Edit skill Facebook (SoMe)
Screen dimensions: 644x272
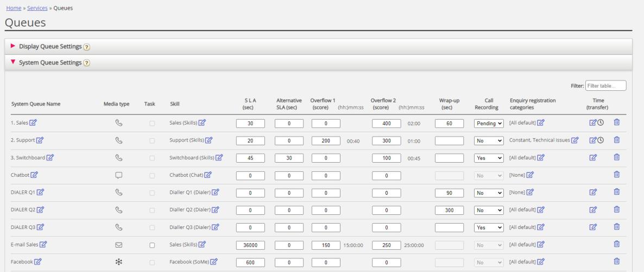[214, 262]
